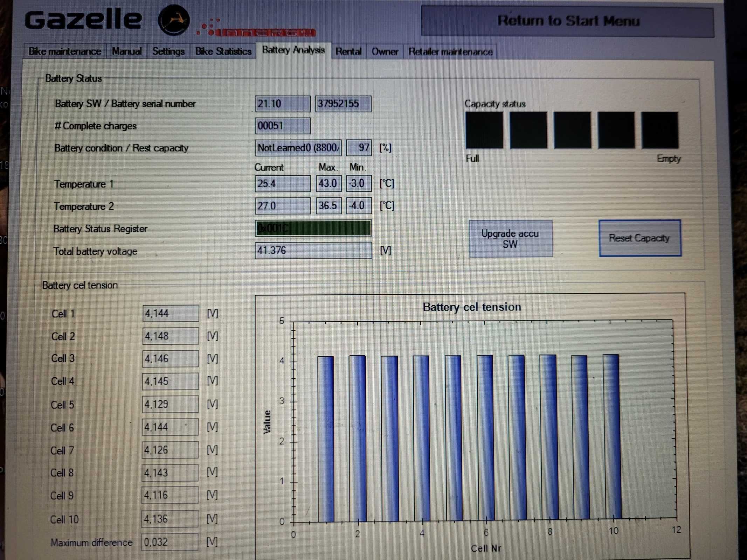Click the battery serial number field
Viewport: 747px width, 560px height.
pos(343,104)
